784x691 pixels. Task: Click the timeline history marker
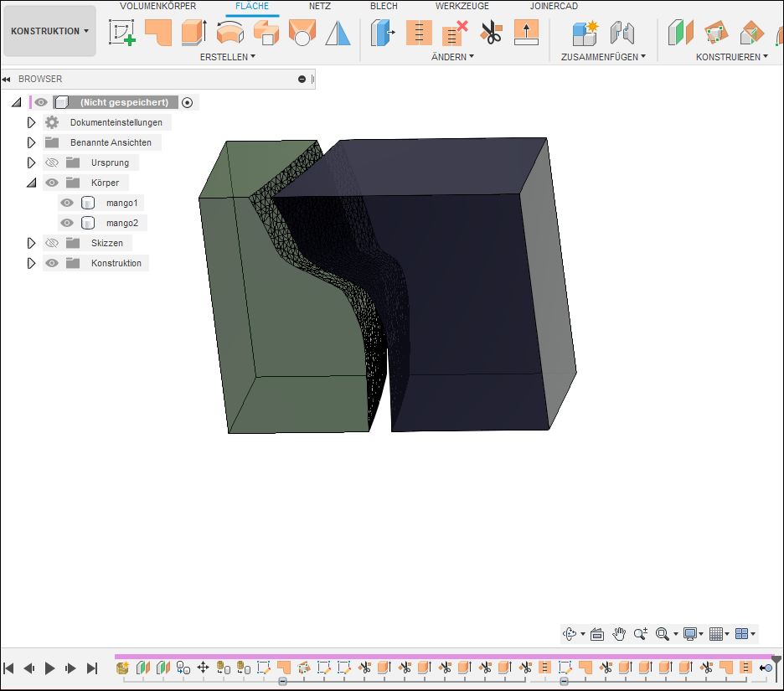pos(776,667)
